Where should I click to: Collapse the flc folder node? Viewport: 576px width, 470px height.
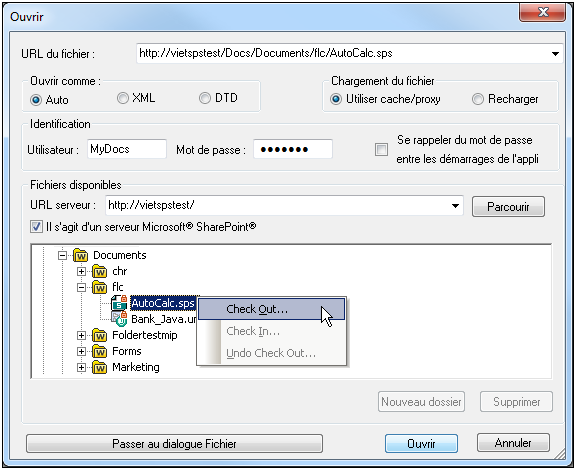[x=82, y=288]
